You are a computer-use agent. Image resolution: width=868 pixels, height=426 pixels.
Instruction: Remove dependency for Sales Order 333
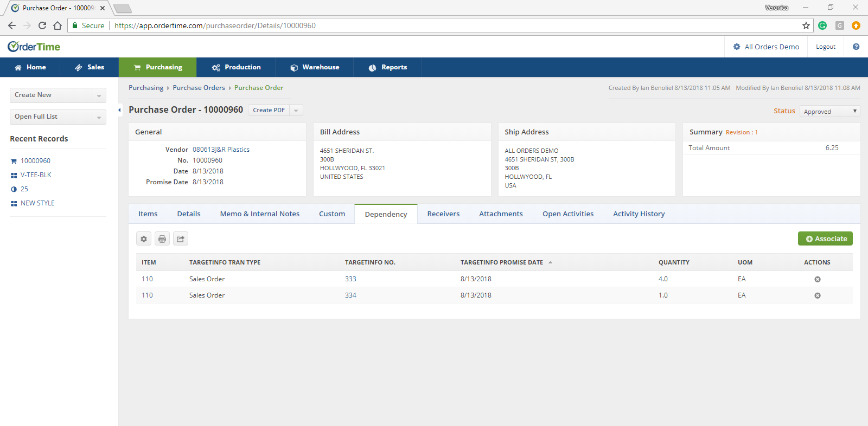(x=818, y=279)
